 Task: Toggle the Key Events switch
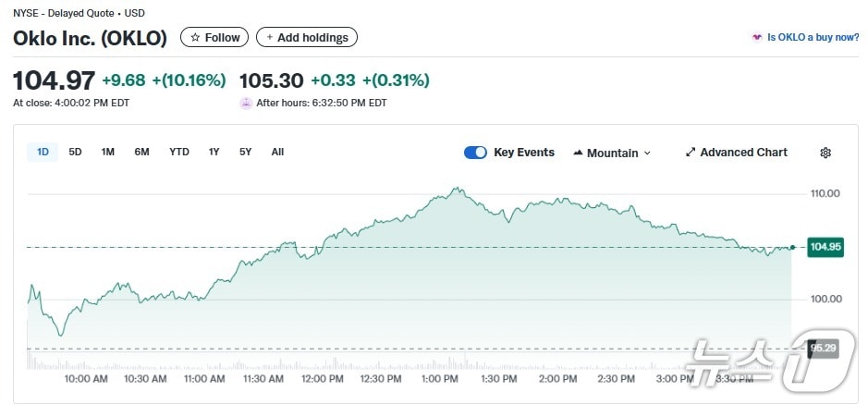475,153
